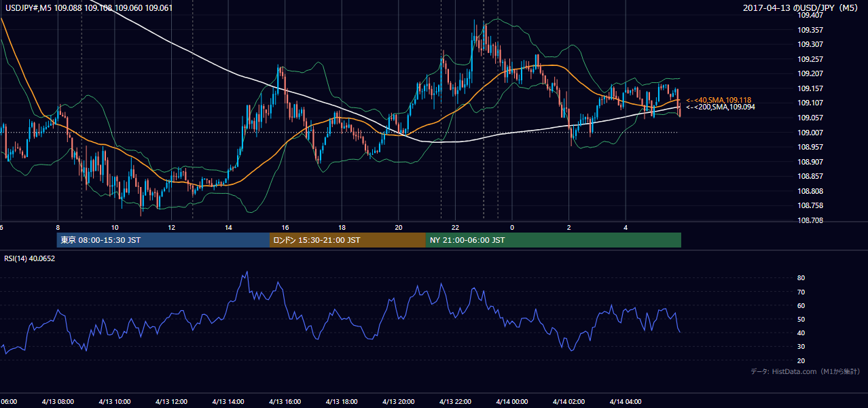Click the HistData.com data source credit
The height and width of the screenshot is (408, 868).
pyautogui.click(x=805, y=371)
